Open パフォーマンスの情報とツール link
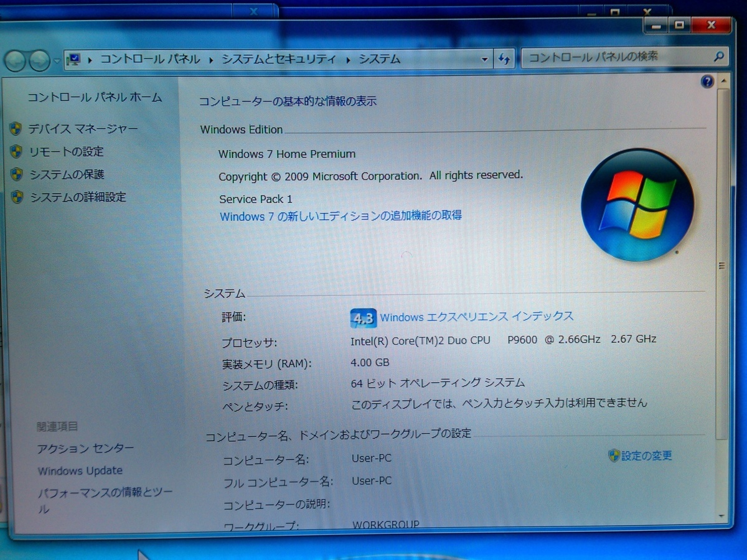The width and height of the screenshot is (747, 560). tap(105, 500)
